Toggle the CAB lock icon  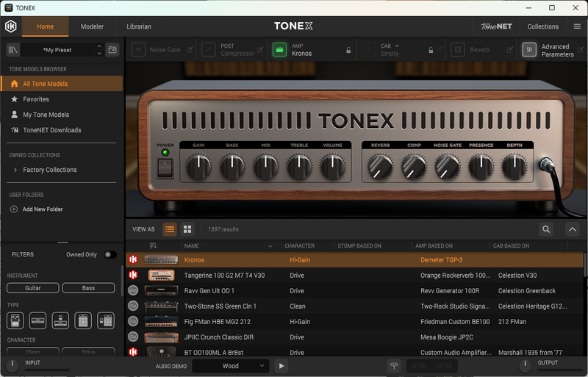pyautogui.click(x=431, y=50)
